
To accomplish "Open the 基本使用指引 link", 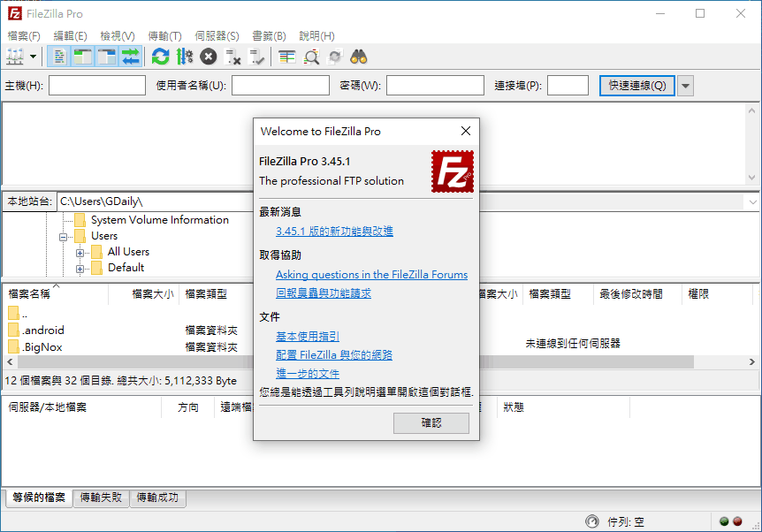I will 307,336.
